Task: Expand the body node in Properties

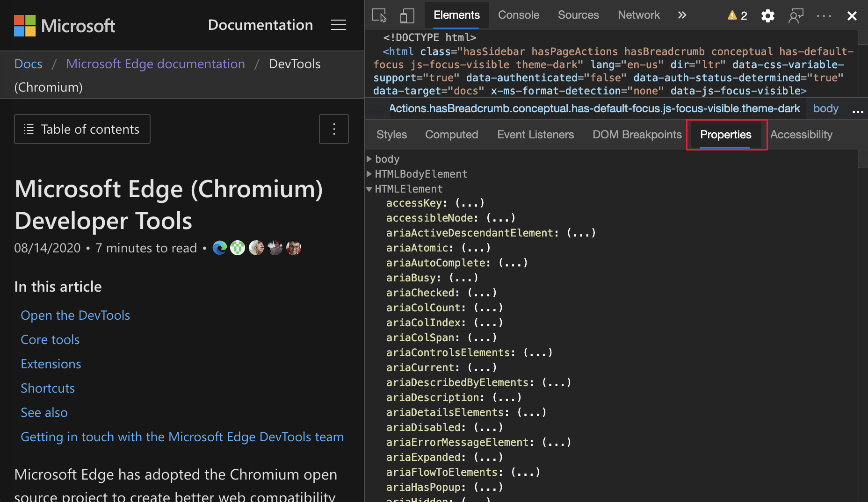Action: coord(369,159)
